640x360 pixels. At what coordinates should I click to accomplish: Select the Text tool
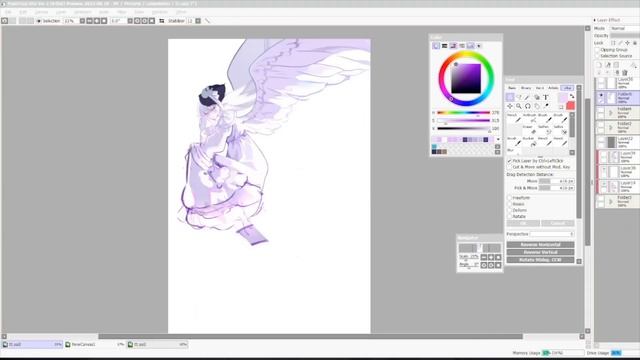click(546, 97)
